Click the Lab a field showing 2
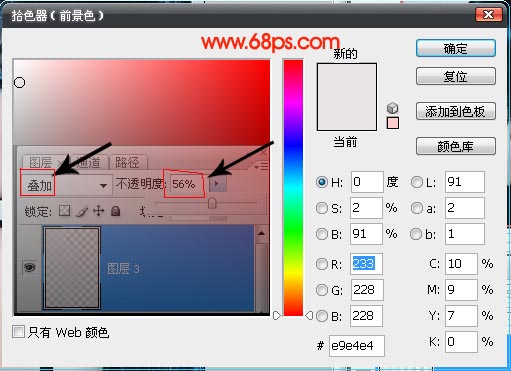The height and width of the screenshot is (371, 511). (x=465, y=208)
